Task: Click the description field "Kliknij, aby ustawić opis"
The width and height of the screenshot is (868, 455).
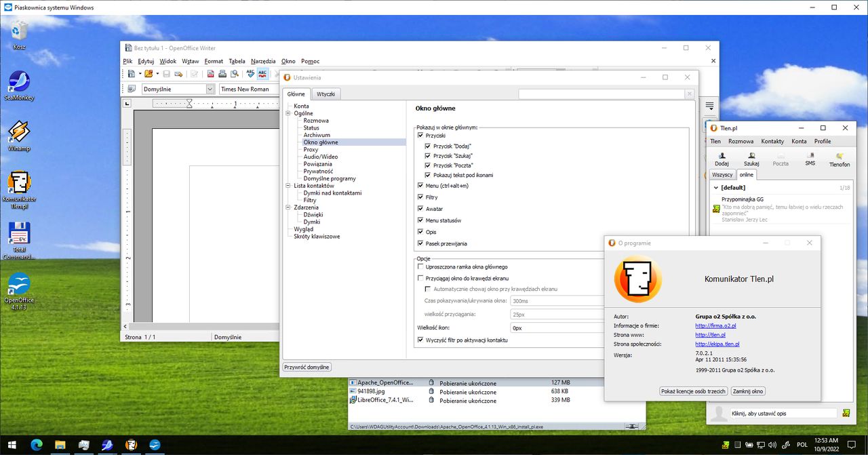Action: click(783, 413)
